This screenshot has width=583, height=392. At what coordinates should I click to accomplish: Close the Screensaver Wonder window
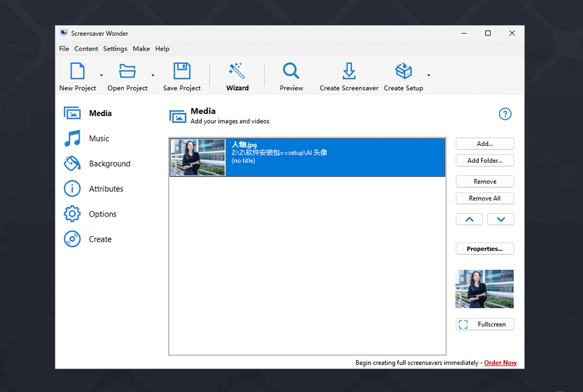point(512,33)
